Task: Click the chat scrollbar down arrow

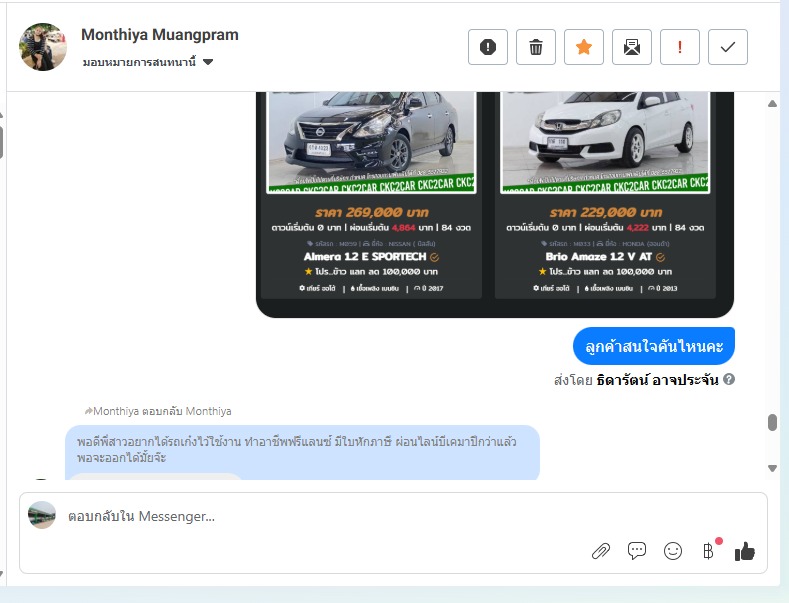Action: [772, 468]
